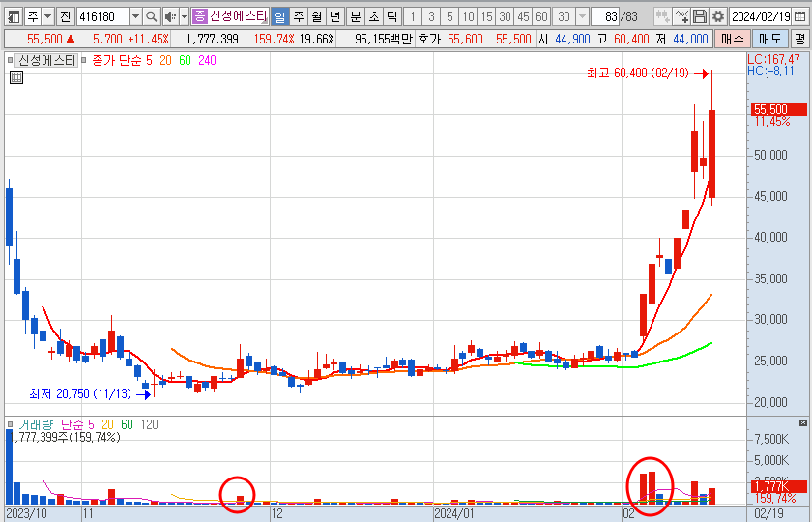Image resolution: width=812 pixels, height=522 pixels.
Task: Open the compare-chart candles icon
Action: (x=662, y=17)
